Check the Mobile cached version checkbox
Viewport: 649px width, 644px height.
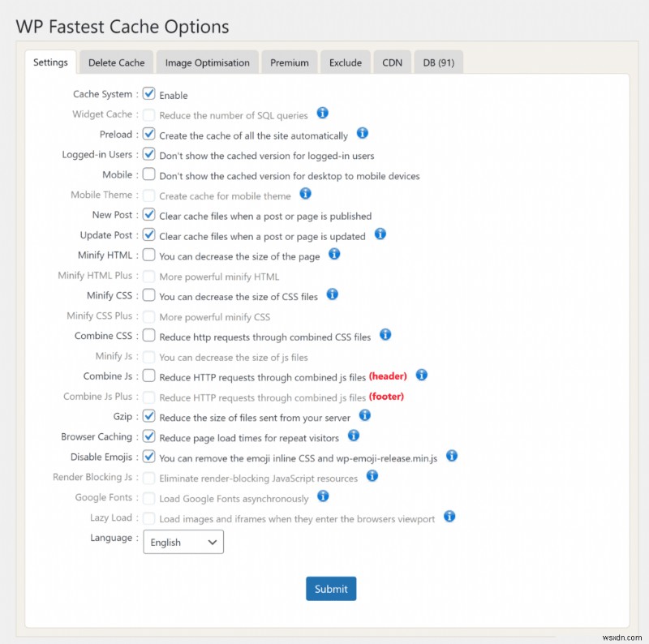click(x=149, y=174)
